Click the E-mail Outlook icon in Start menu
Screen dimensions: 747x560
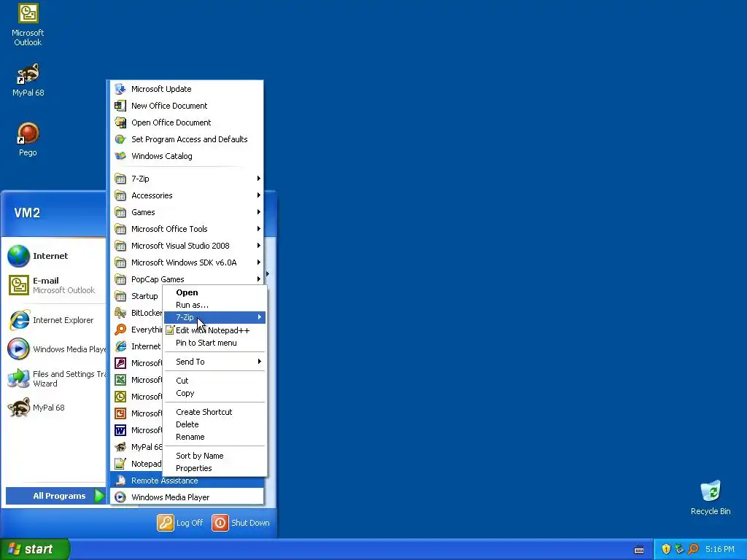click(18, 285)
